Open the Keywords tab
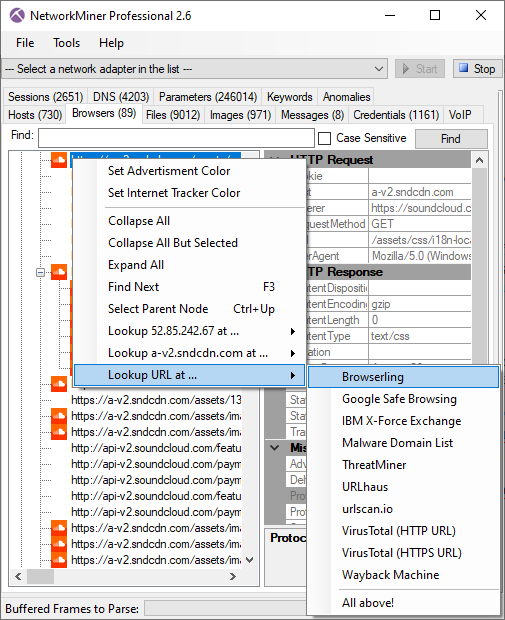Screen dimensions: 505x620 (x=289, y=97)
